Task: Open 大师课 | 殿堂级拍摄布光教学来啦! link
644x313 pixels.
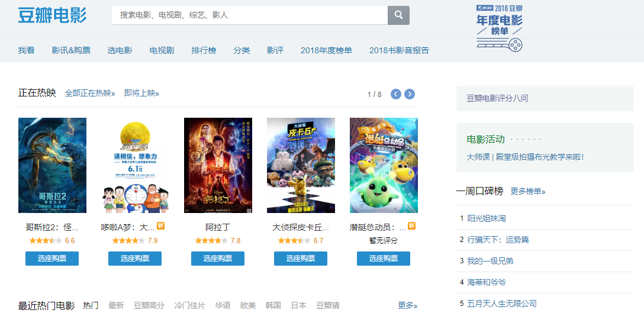Action: coord(525,157)
